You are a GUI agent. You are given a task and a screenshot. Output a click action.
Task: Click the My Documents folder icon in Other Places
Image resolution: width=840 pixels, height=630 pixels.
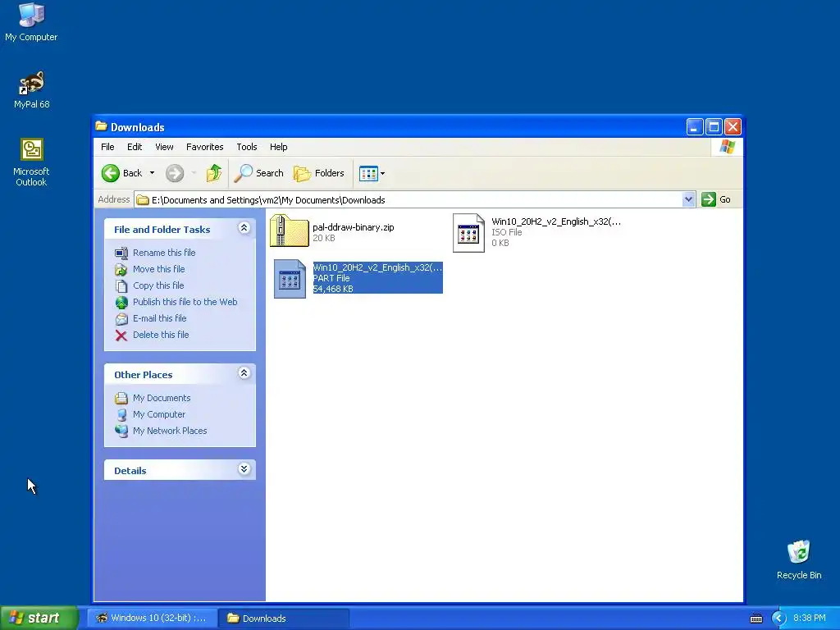tap(121, 398)
